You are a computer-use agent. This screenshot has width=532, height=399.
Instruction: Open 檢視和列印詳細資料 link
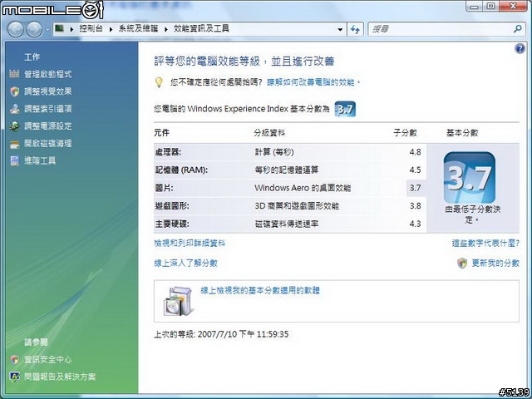pyautogui.click(x=190, y=244)
